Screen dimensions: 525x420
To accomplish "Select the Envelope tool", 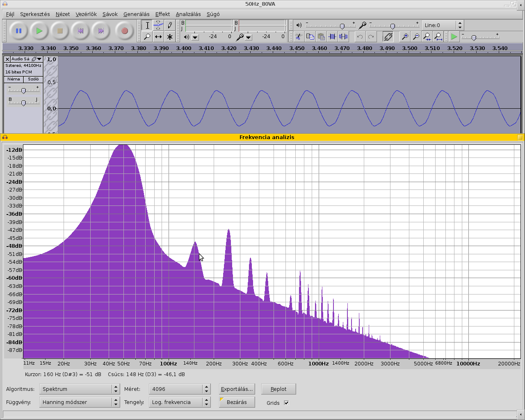I will tap(158, 25).
